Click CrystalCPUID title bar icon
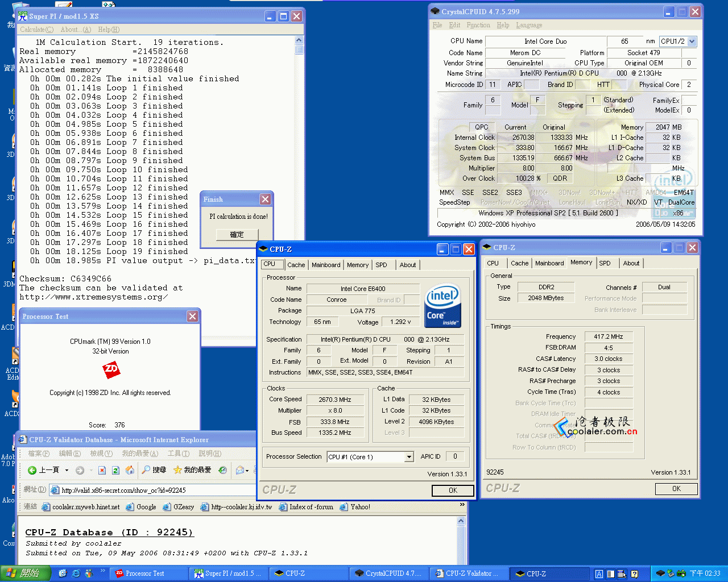The height and width of the screenshot is (582, 728). click(x=435, y=11)
